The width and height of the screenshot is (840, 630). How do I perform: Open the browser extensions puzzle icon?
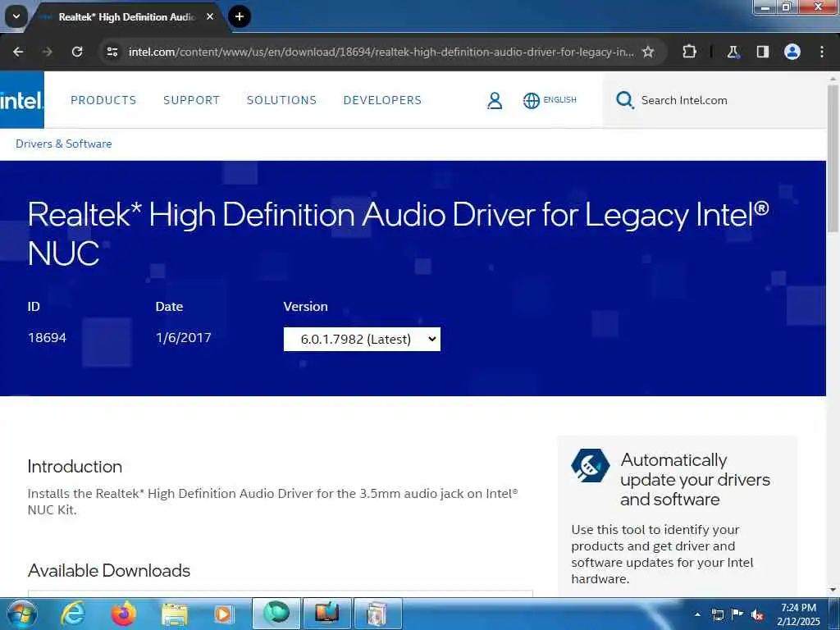pyautogui.click(x=689, y=52)
